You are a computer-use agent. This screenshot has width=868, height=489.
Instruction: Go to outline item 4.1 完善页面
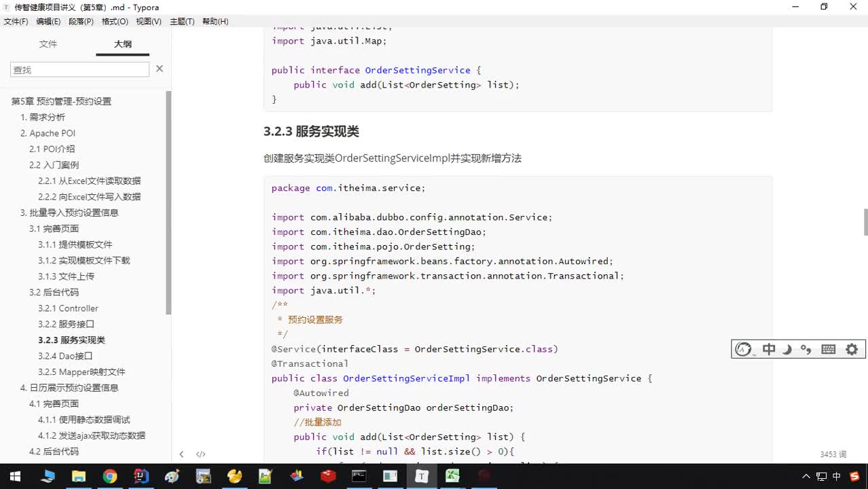[54, 404]
